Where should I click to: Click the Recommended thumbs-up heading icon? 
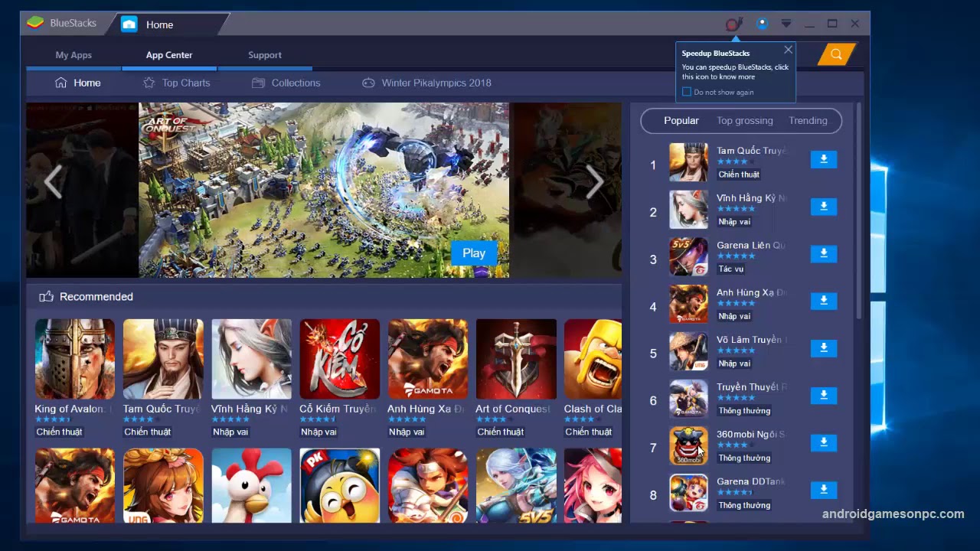pos(46,297)
